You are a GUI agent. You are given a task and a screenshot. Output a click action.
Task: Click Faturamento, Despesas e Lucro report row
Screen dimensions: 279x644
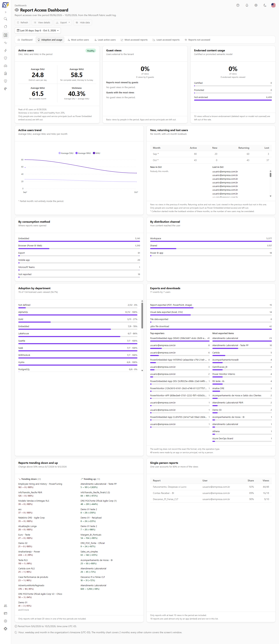211,487
